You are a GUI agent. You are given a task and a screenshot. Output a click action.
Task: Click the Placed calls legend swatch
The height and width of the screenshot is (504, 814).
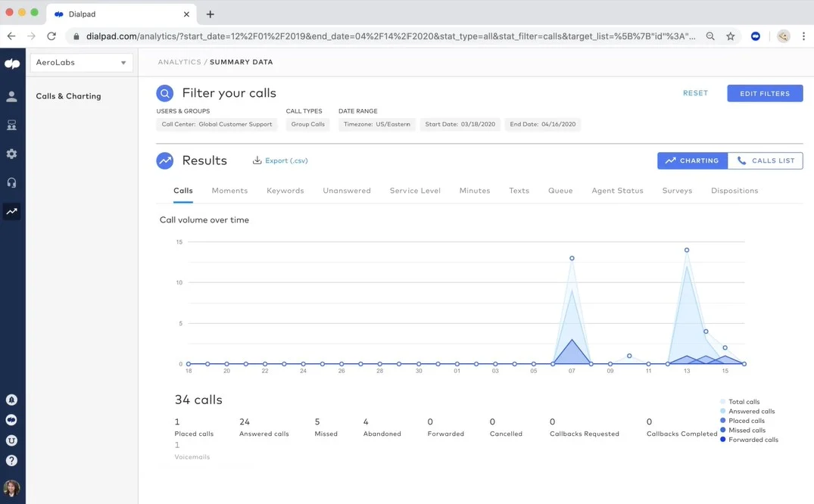pyautogui.click(x=722, y=421)
